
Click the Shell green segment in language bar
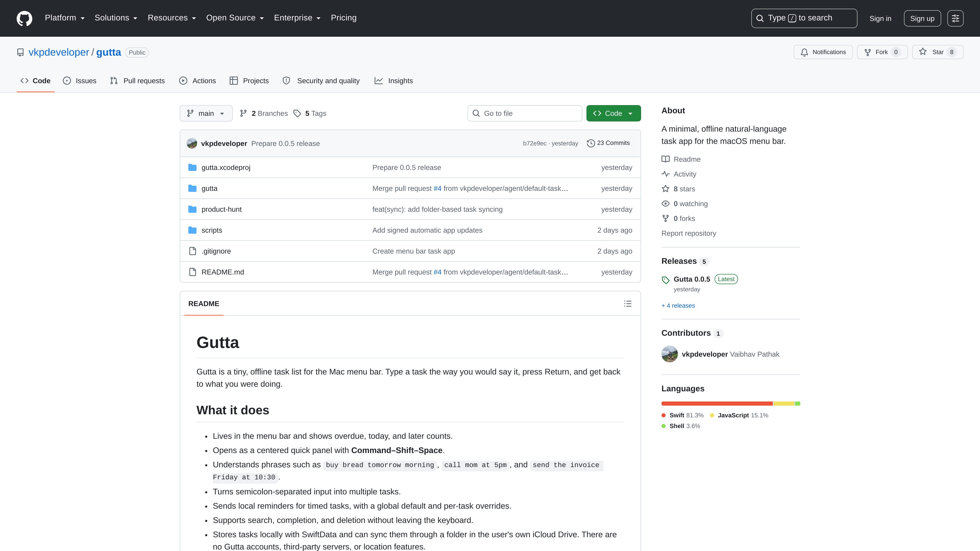tap(798, 404)
